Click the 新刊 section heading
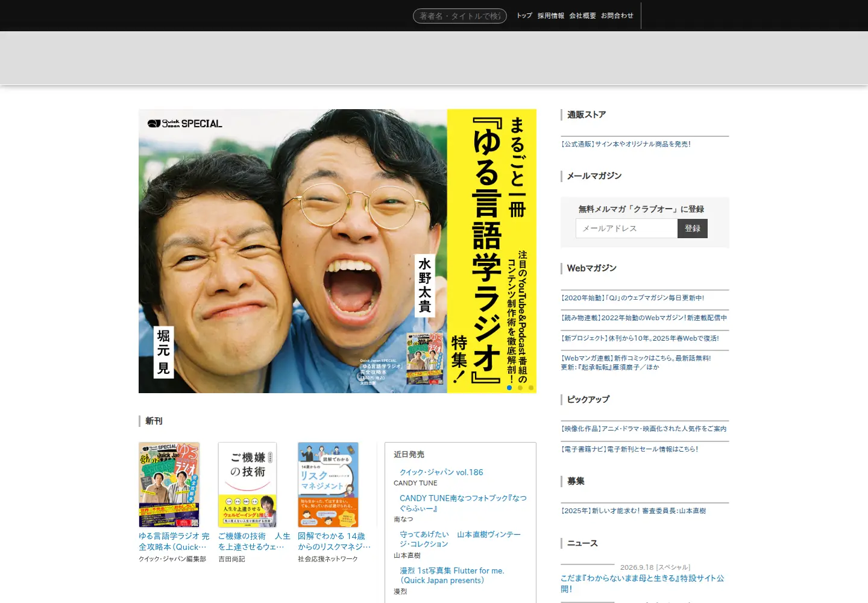868x603 pixels. (154, 421)
